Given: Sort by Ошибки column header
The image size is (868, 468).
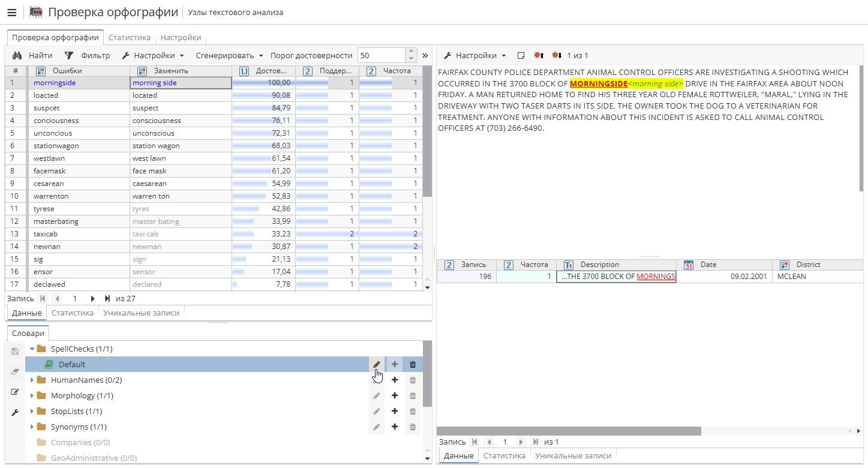Looking at the screenshot, I should (79, 71).
